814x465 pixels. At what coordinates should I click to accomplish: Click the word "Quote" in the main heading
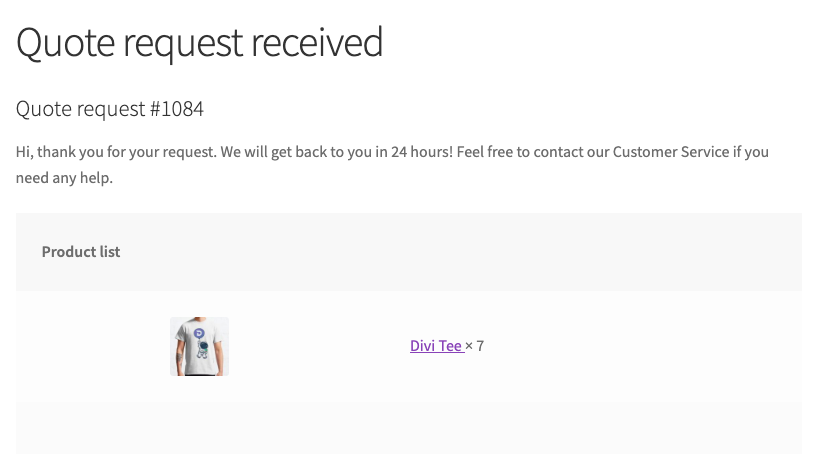pyautogui.click(x=65, y=43)
